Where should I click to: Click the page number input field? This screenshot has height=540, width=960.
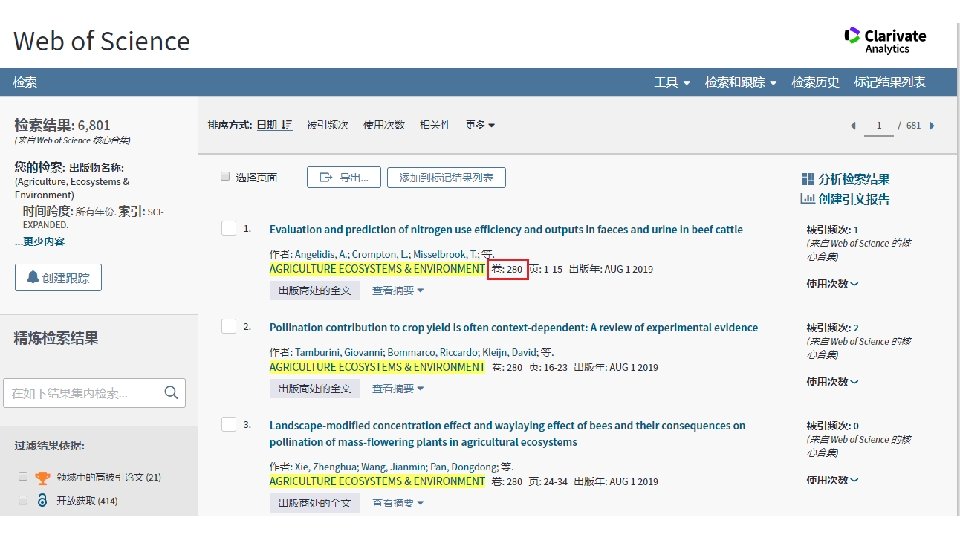(x=879, y=126)
